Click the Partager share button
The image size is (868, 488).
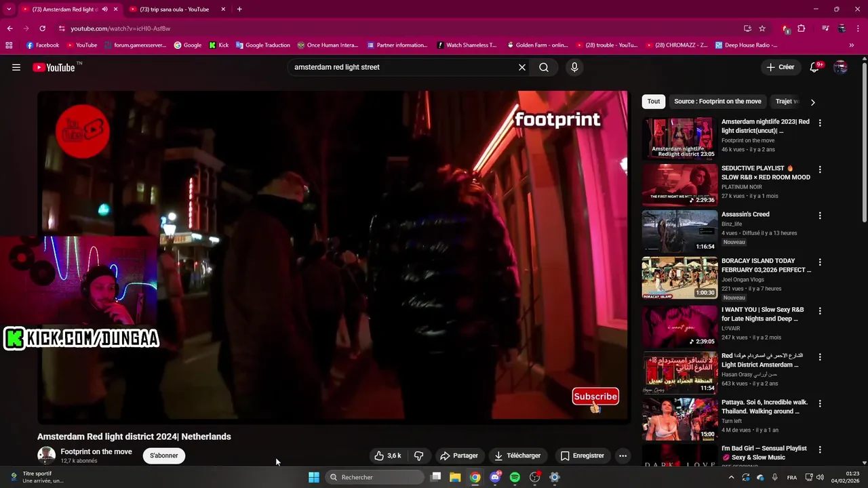pos(459,455)
